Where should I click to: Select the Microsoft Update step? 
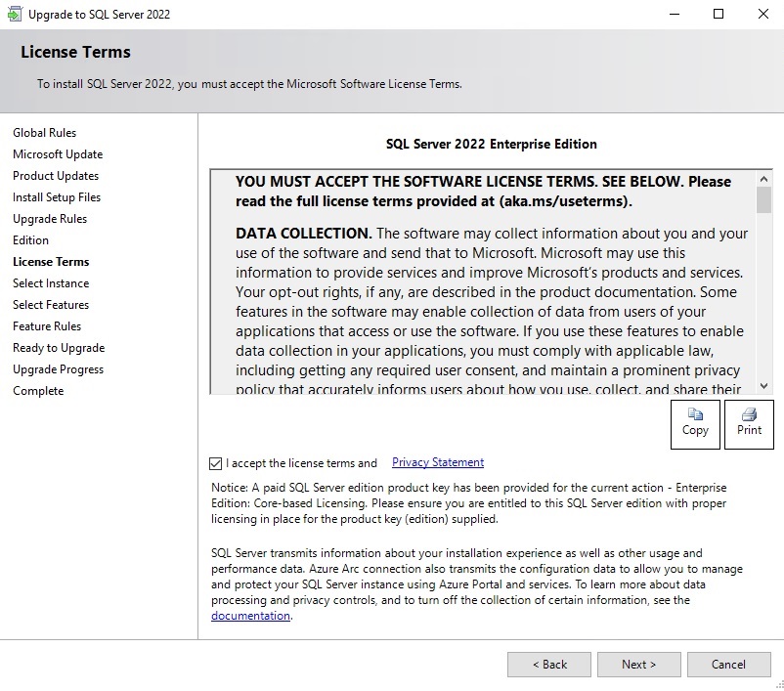[58, 154]
